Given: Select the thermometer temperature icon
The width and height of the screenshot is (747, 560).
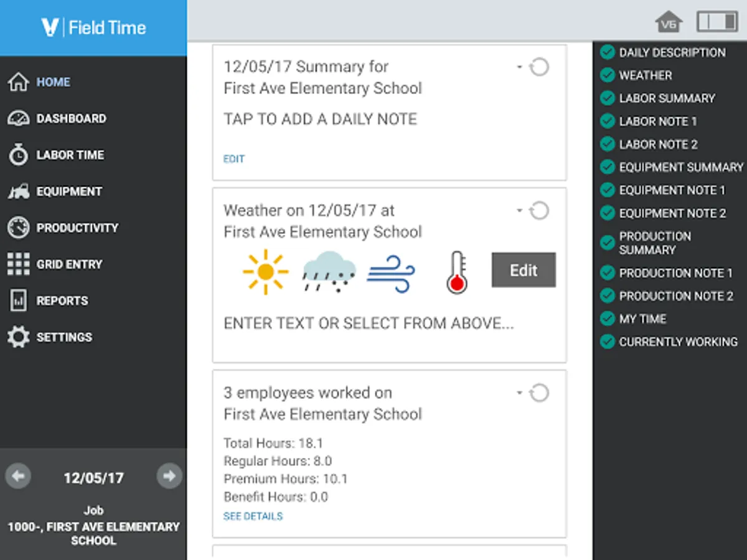Looking at the screenshot, I should 457,272.
